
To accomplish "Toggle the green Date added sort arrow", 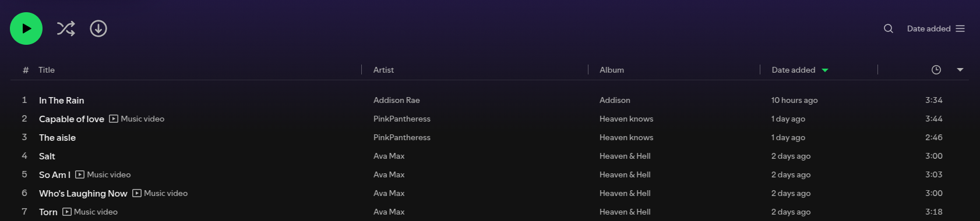I will [825, 70].
